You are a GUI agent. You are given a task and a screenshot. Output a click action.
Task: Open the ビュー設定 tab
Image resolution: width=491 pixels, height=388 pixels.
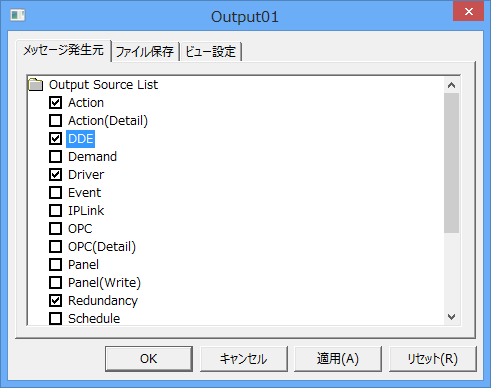[x=211, y=52]
